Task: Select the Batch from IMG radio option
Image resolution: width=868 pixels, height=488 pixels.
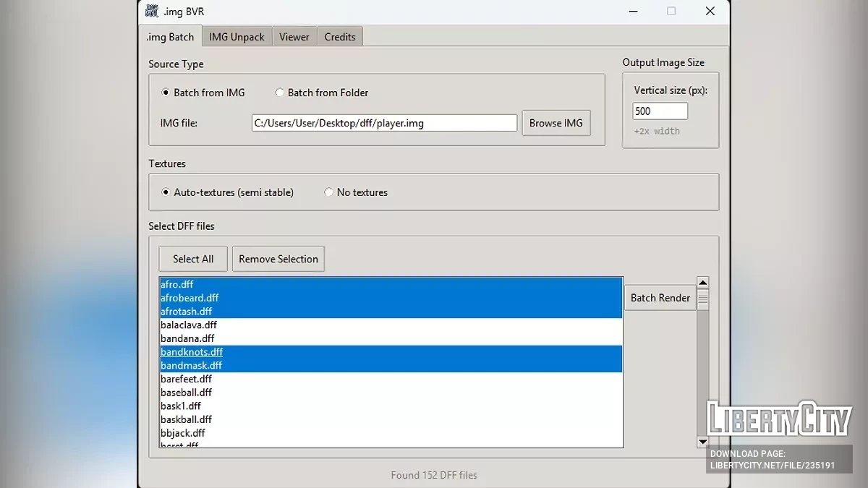Action: point(166,93)
